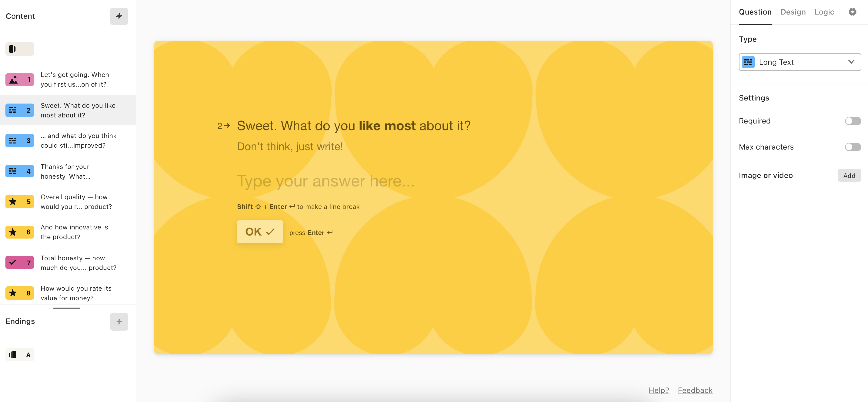The height and width of the screenshot is (402, 868).
Task: Click Add for Image or video
Action: pos(849,176)
